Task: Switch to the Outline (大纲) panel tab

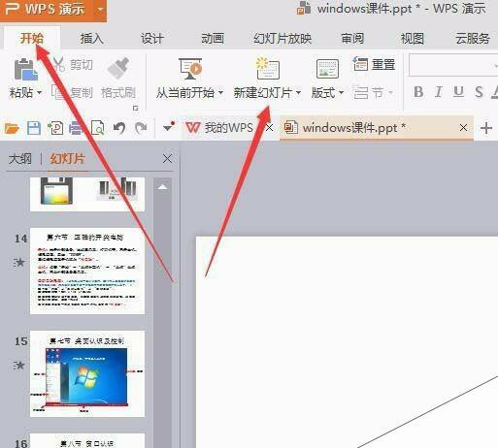Action: [20, 159]
